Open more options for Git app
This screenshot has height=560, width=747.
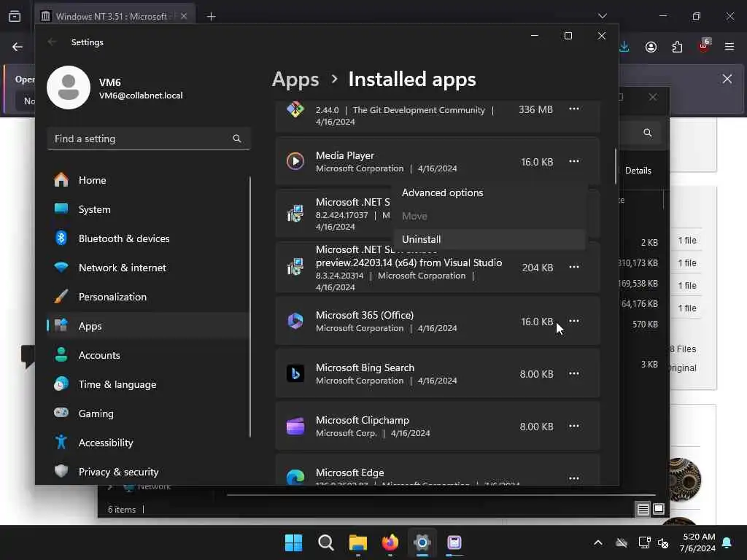(x=574, y=109)
